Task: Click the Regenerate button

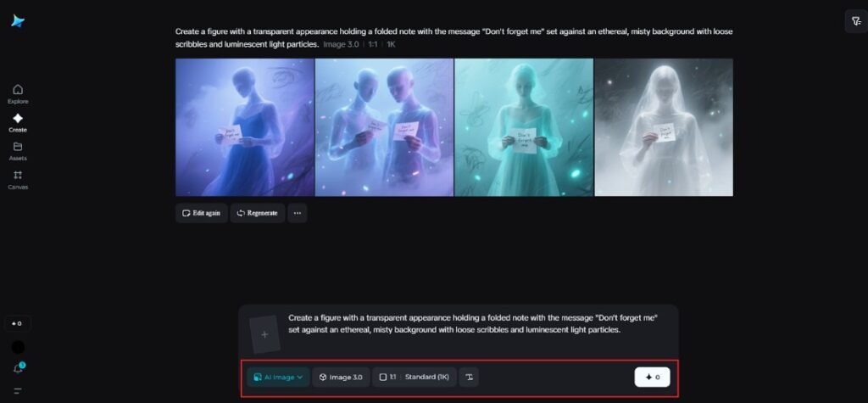Action: click(258, 213)
